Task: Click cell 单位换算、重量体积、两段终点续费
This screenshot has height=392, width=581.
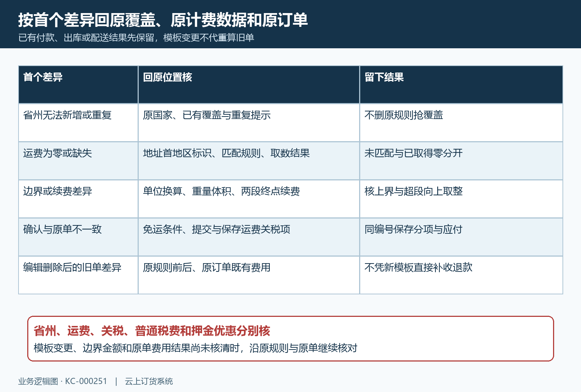Action: pyautogui.click(x=249, y=199)
